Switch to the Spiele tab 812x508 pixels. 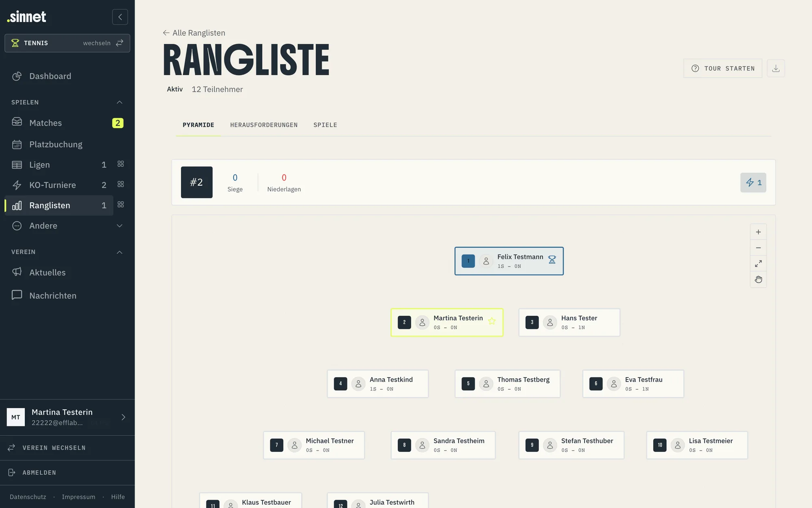325,125
